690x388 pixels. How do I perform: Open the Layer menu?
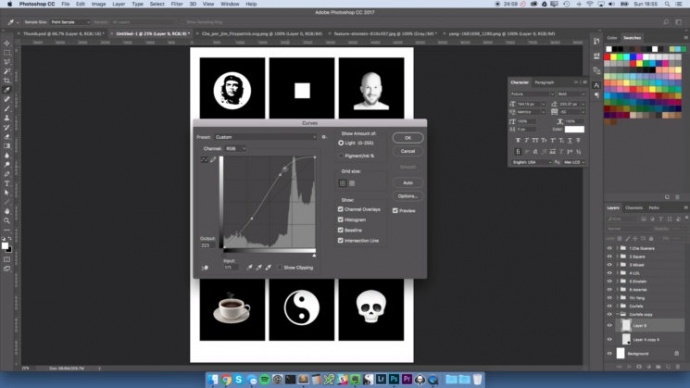[x=119, y=4]
